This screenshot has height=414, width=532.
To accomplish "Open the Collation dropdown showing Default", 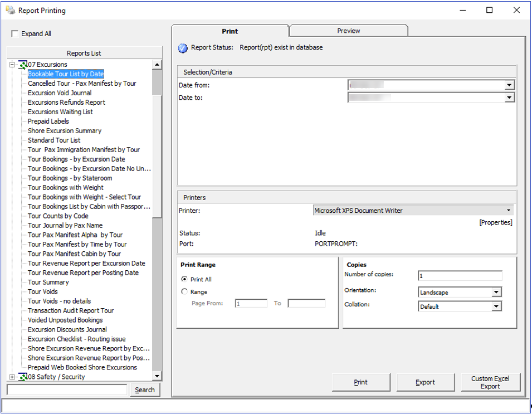I will (496, 305).
